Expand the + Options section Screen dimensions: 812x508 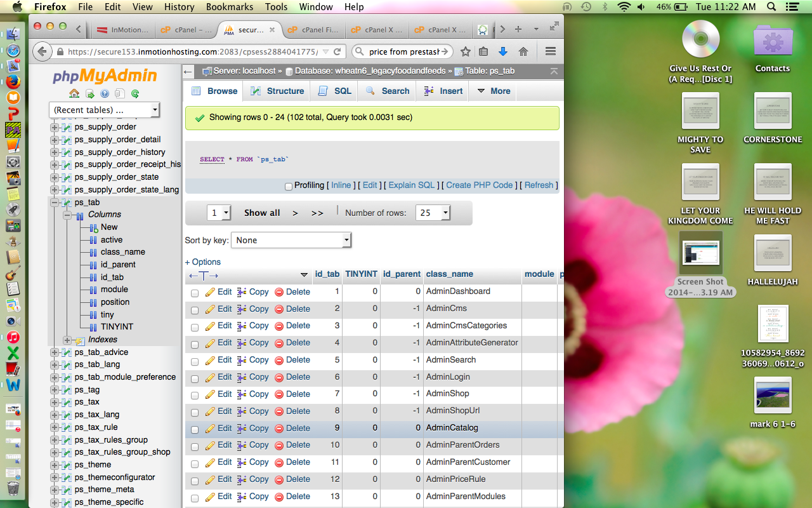point(203,262)
